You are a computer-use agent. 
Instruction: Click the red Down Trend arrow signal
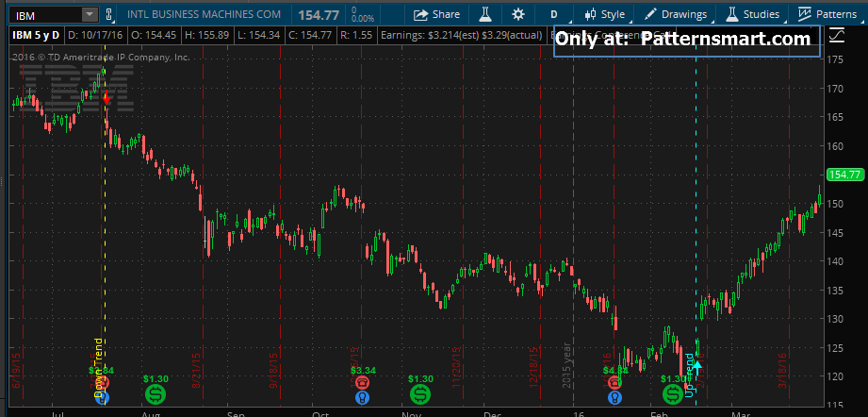coord(106,100)
